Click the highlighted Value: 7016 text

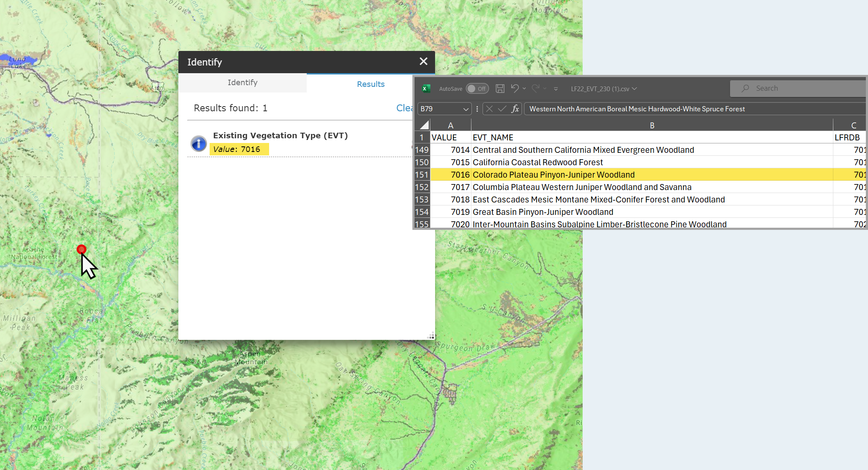click(239, 149)
